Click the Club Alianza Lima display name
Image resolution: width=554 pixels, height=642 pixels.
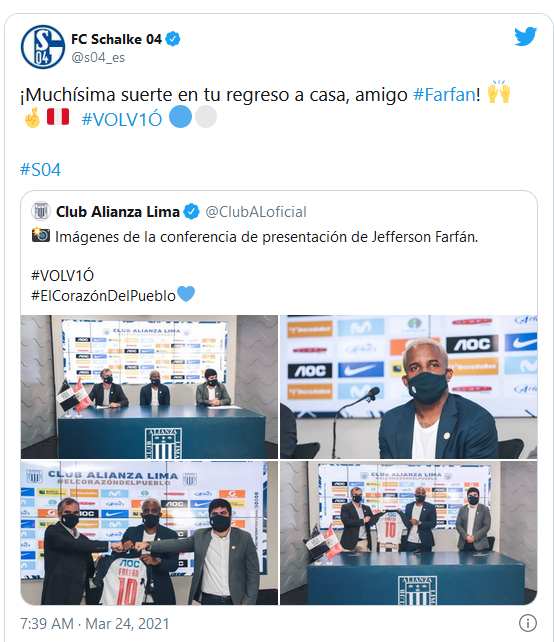tap(118, 212)
